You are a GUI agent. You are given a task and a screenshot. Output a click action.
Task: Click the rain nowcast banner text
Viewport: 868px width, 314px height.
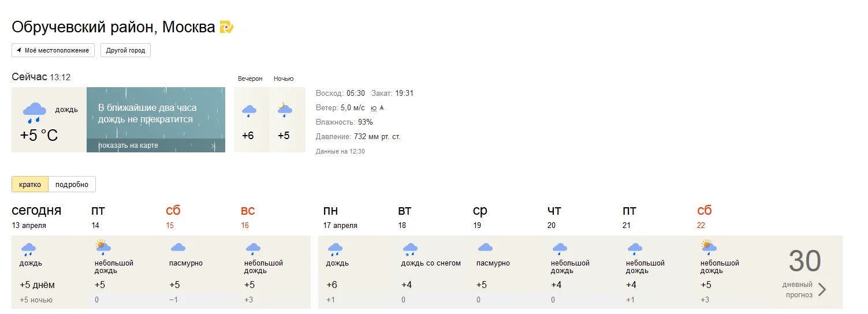tap(147, 114)
